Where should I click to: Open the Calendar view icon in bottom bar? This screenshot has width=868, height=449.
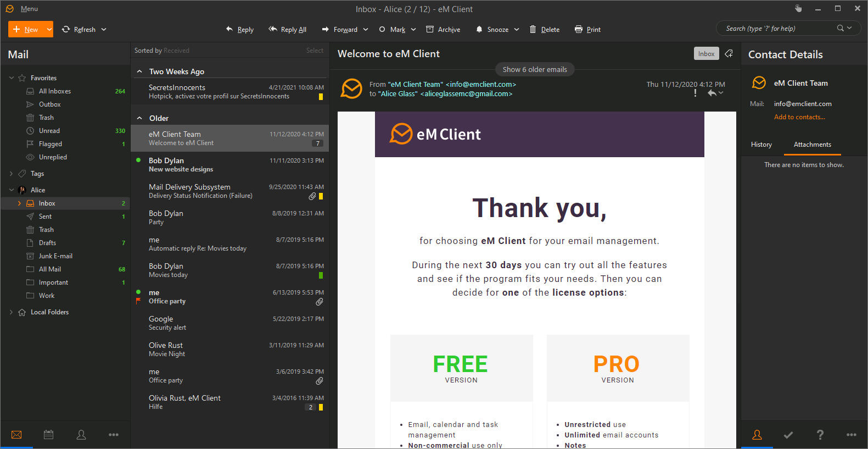tap(48, 435)
